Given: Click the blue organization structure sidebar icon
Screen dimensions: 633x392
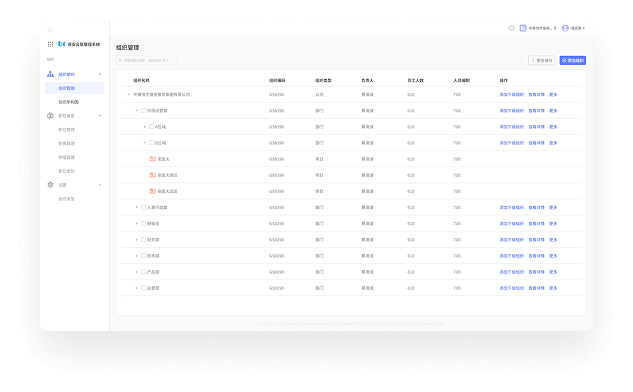Looking at the screenshot, I should pos(50,74).
